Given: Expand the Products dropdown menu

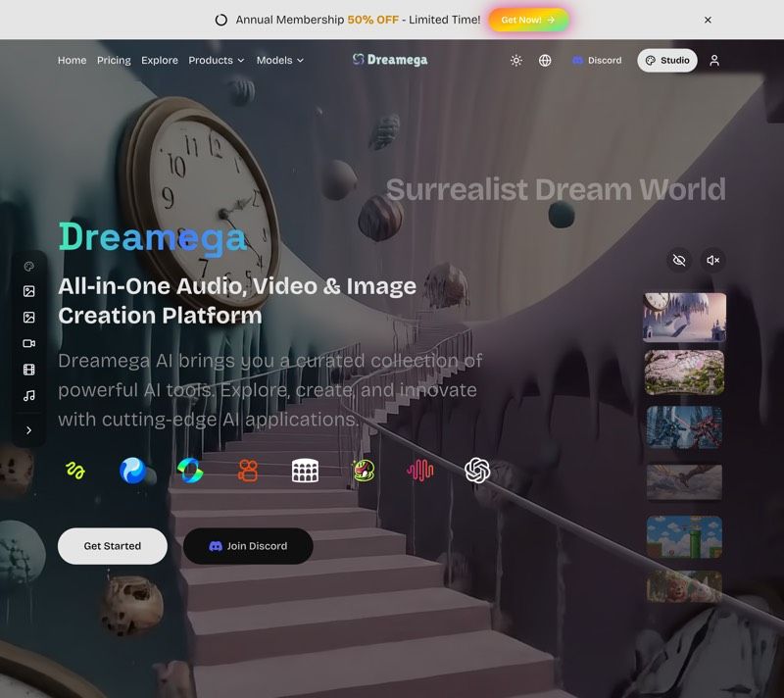Looking at the screenshot, I should 217,60.
